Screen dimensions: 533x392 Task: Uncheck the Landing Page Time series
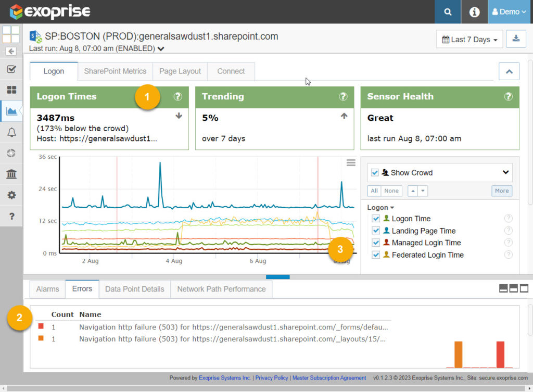pos(376,231)
